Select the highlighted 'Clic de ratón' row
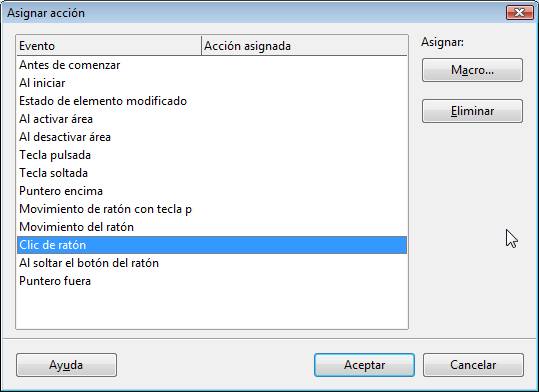 tap(212, 245)
